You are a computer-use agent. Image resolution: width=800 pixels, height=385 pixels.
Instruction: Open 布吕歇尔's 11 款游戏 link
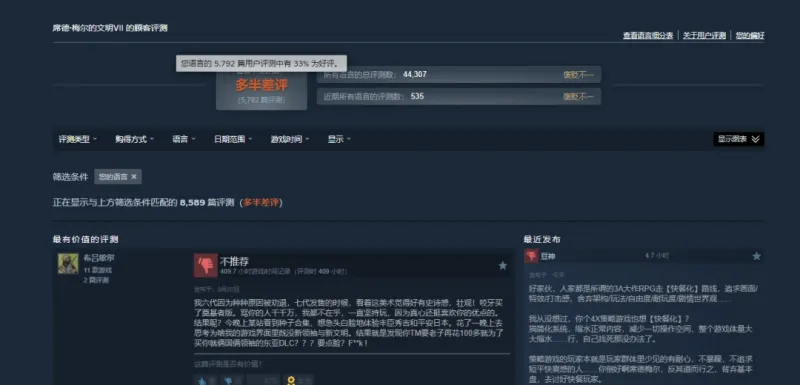point(97,270)
